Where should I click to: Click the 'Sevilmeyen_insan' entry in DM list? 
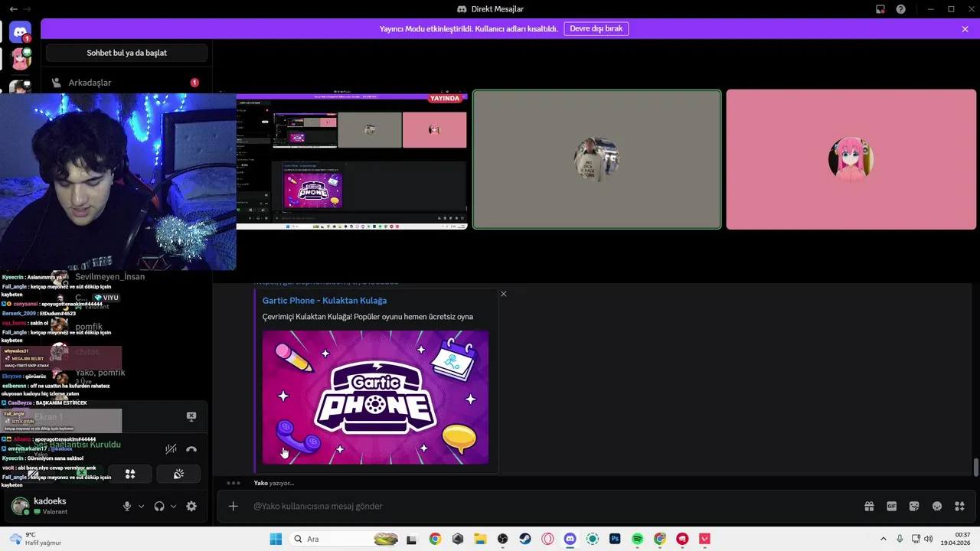click(x=109, y=276)
